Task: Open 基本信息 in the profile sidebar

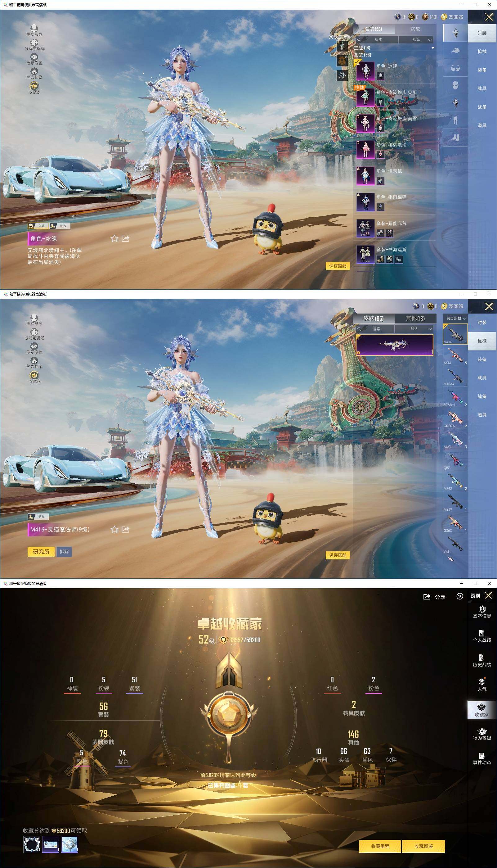Action: pyautogui.click(x=482, y=612)
